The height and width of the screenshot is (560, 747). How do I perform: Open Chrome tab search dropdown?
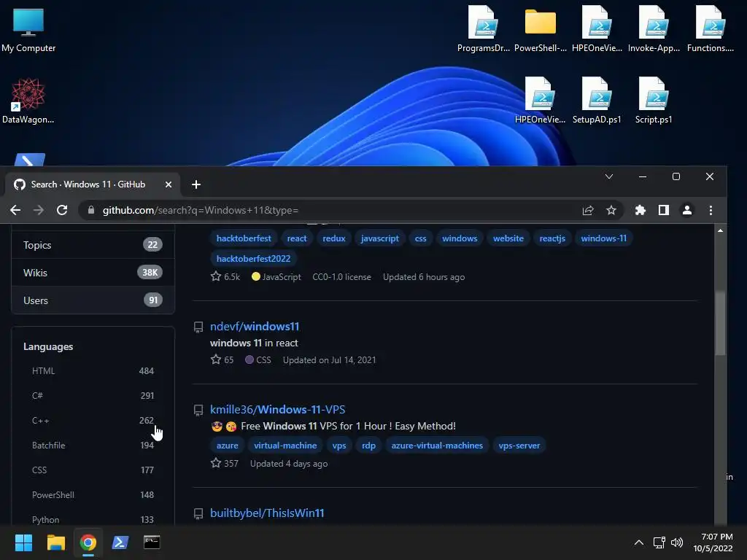pyautogui.click(x=609, y=176)
